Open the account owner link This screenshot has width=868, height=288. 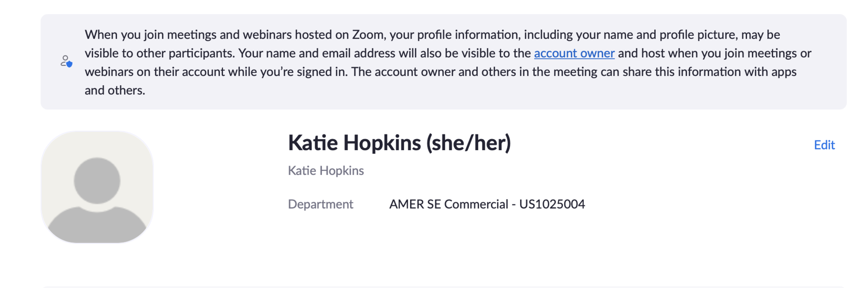click(574, 53)
